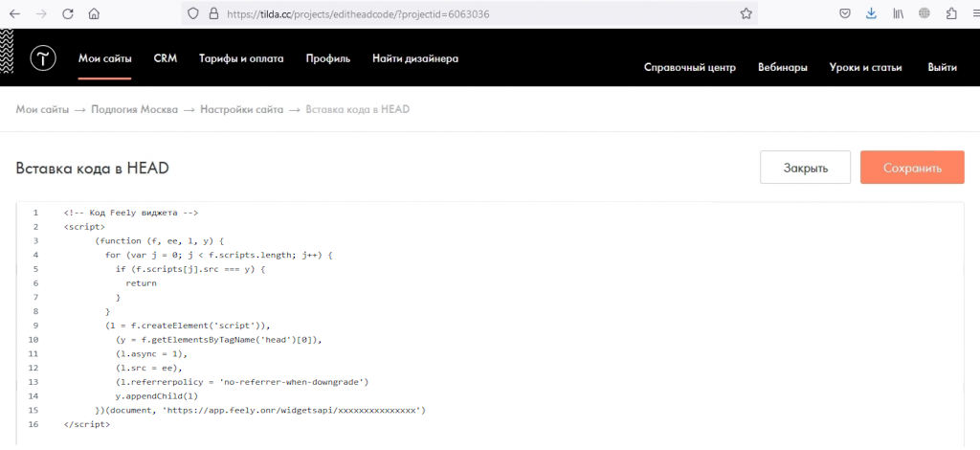
Task: Open Уроки и статьи link
Action: coord(865,67)
